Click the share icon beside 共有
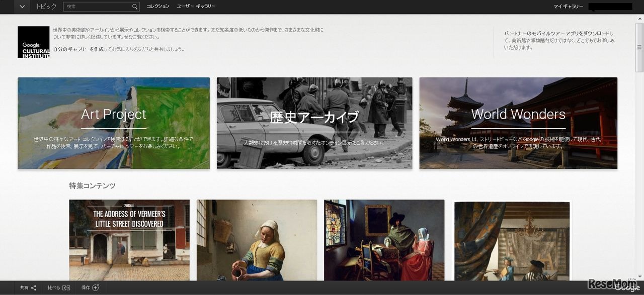The height and width of the screenshot is (295, 644). click(x=34, y=288)
